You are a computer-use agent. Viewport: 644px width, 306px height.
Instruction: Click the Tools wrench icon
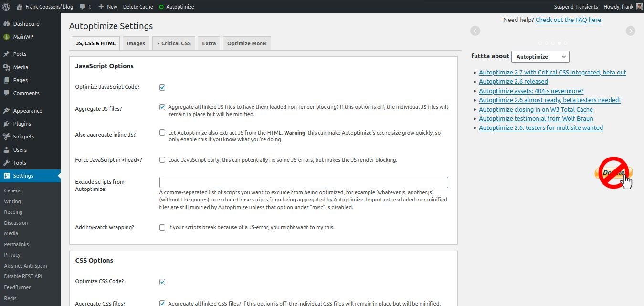click(7, 163)
